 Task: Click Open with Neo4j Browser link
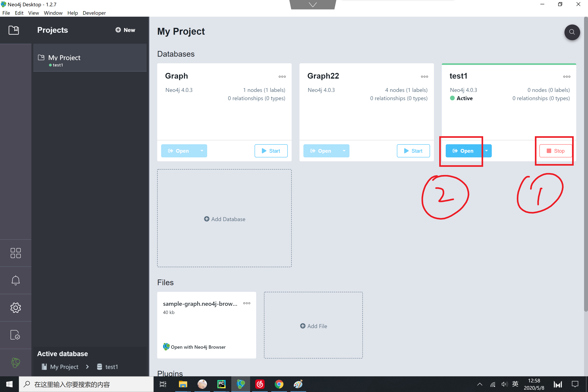pyautogui.click(x=198, y=347)
